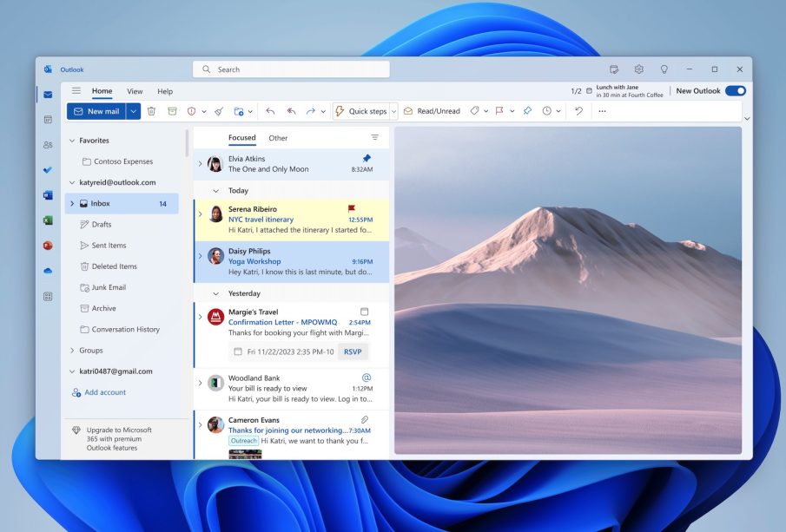
Task: Click the Undo icon in toolbar
Action: 579,111
